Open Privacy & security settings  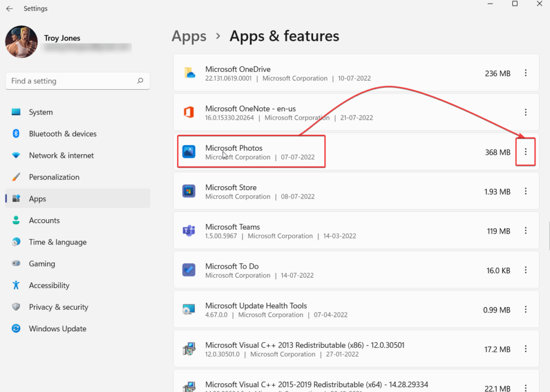77,307
